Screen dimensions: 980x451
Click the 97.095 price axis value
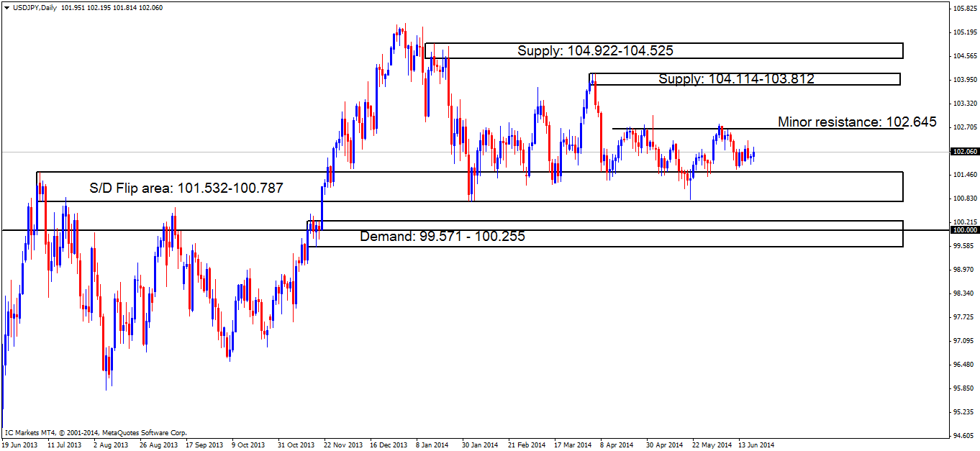964,341
